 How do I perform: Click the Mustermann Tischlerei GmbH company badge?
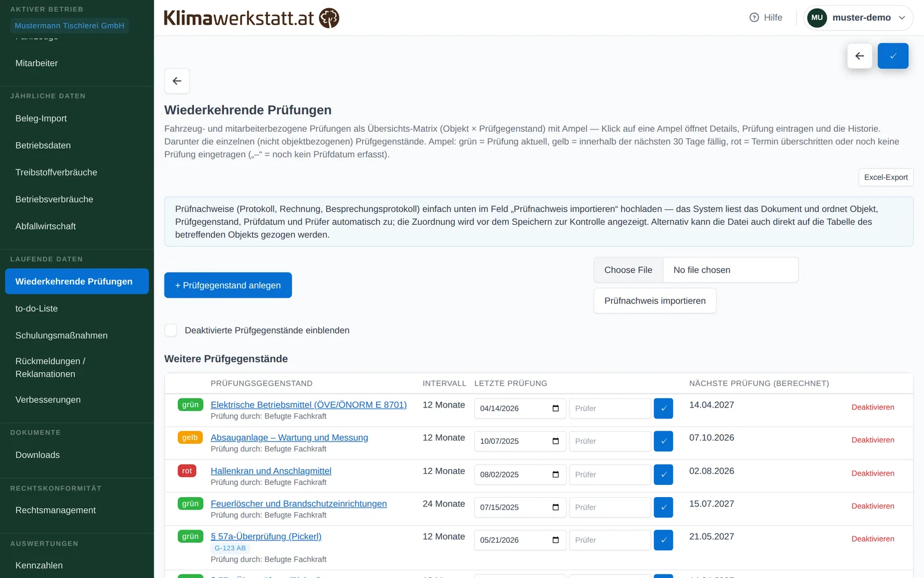pos(69,25)
